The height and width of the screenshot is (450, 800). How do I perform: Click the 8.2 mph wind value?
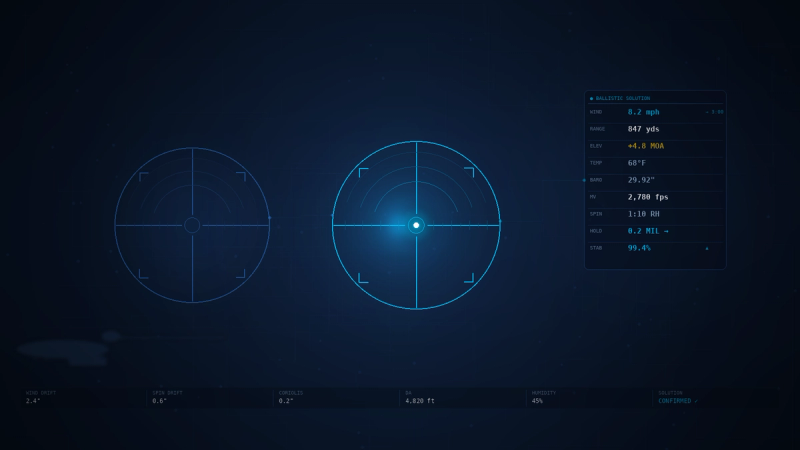coord(643,112)
